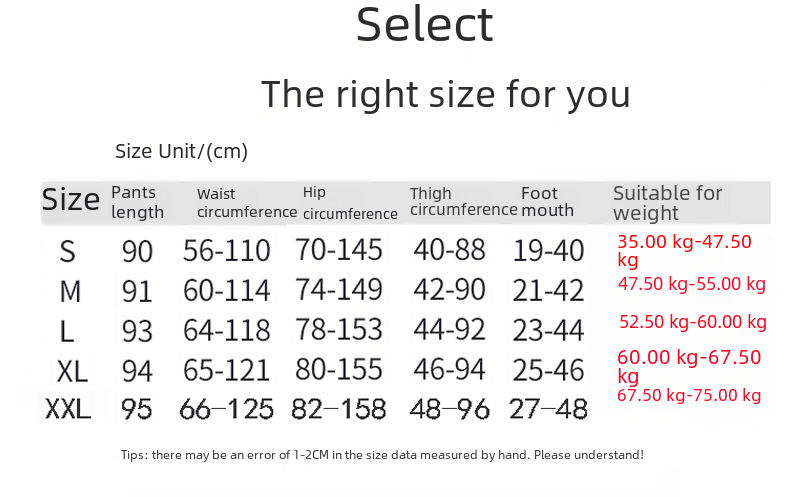Select the "Hip circumference" column header
The image size is (790, 497).
349,203
